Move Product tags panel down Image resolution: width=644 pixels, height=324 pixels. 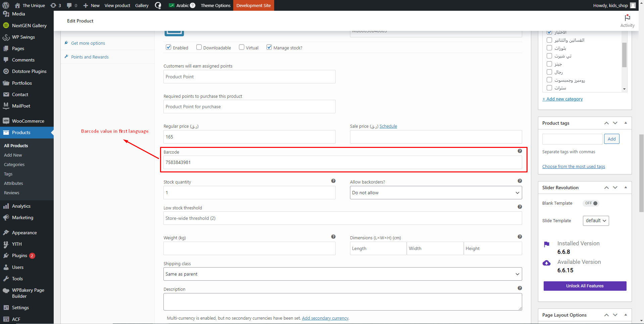pyautogui.click(x=615, y=123)
